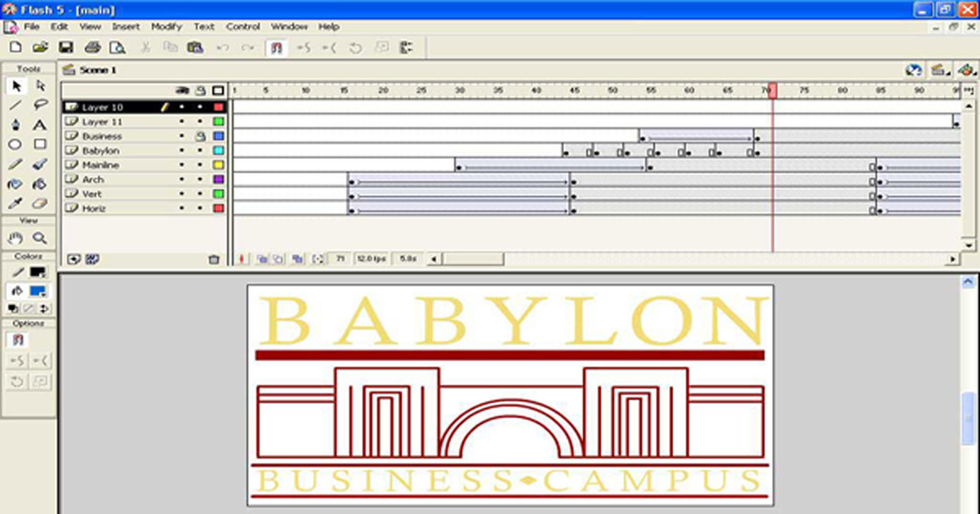
Task: Select the Lasso tool
Action: coord(40,105)
